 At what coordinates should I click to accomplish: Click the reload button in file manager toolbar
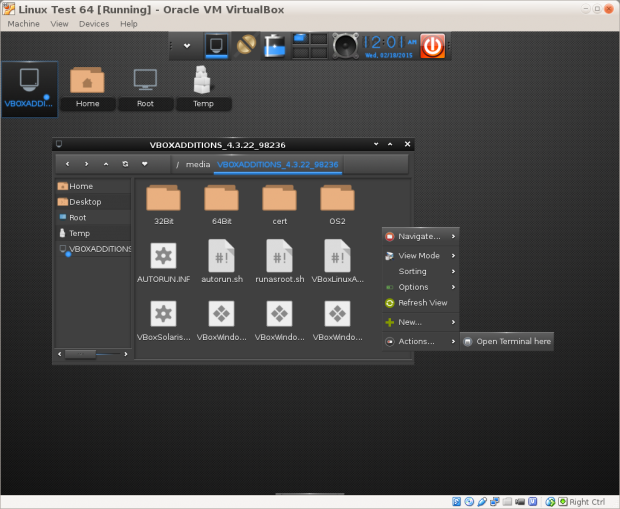click(125, 163)
